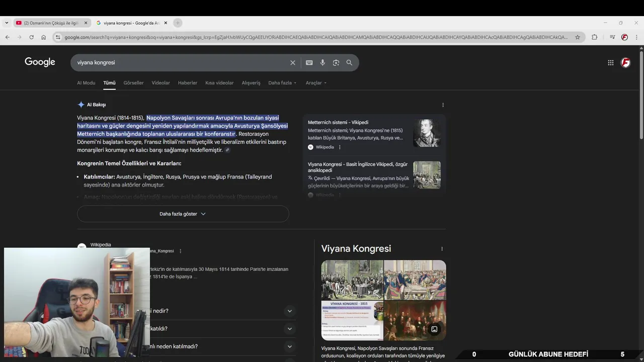Select the Kısa videolar tab
The width and height of the screenshot is (644, 362).
coord(219,83)
